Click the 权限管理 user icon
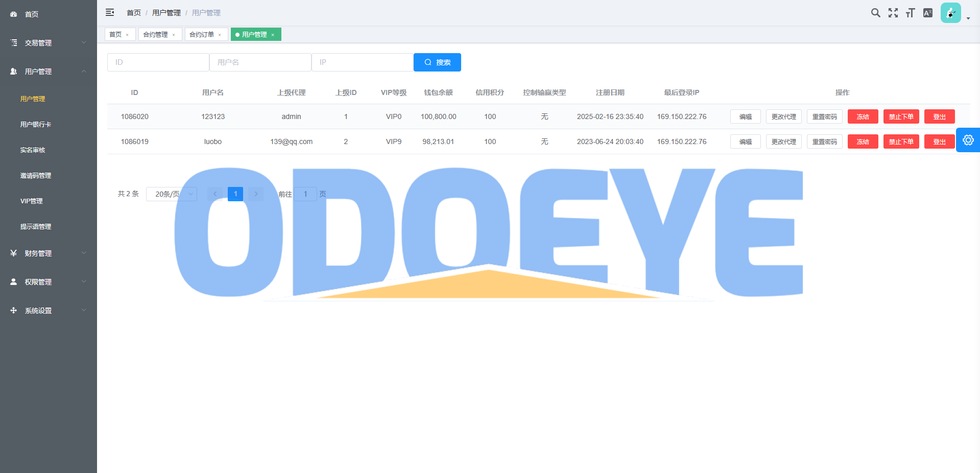Screen dimensions: 980x473 [x=13, y=282]
